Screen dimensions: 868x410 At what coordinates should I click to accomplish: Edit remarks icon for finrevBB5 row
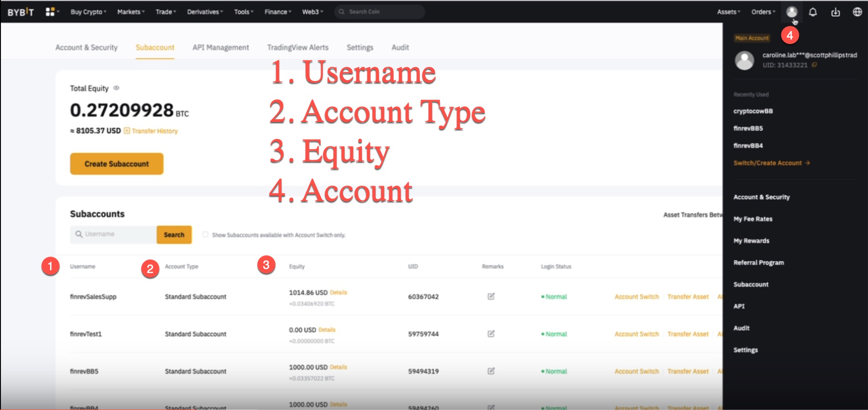tap(491, 371)
